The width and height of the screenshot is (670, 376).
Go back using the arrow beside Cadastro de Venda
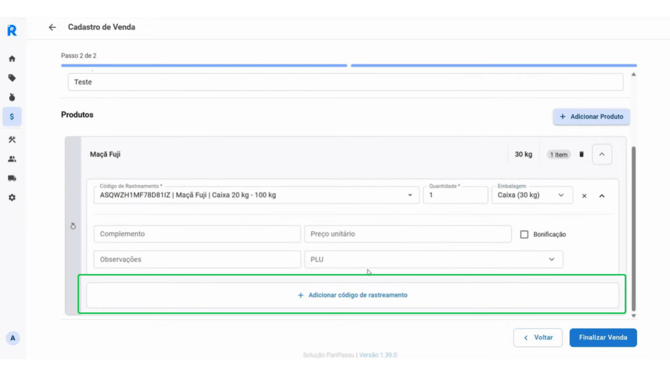tap(52, 27)
